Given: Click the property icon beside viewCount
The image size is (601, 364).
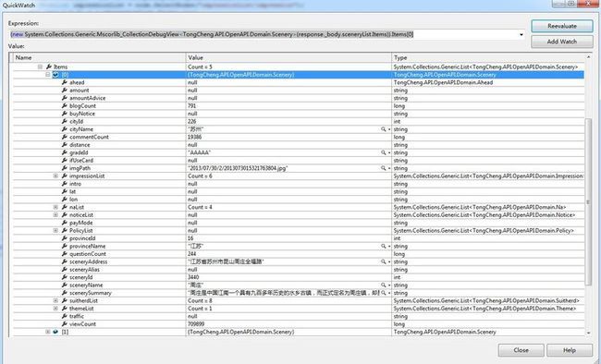Looking at the screenshot, I should tap(64, 323).
